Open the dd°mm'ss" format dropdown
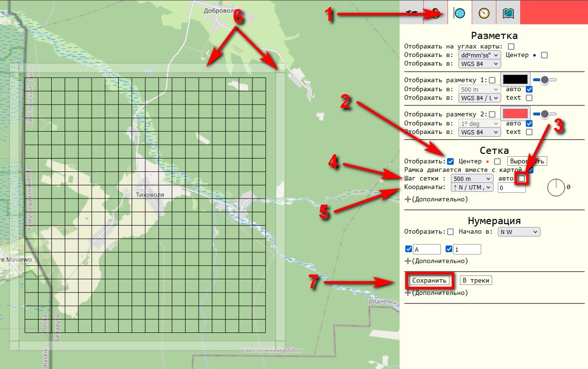The image size is (588, 369). coord(480,55)
